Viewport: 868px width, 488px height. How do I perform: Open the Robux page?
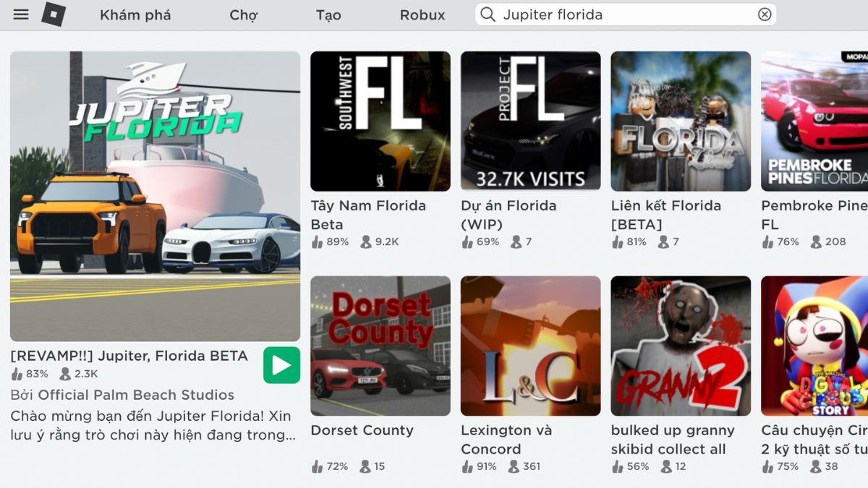point(422,14)
